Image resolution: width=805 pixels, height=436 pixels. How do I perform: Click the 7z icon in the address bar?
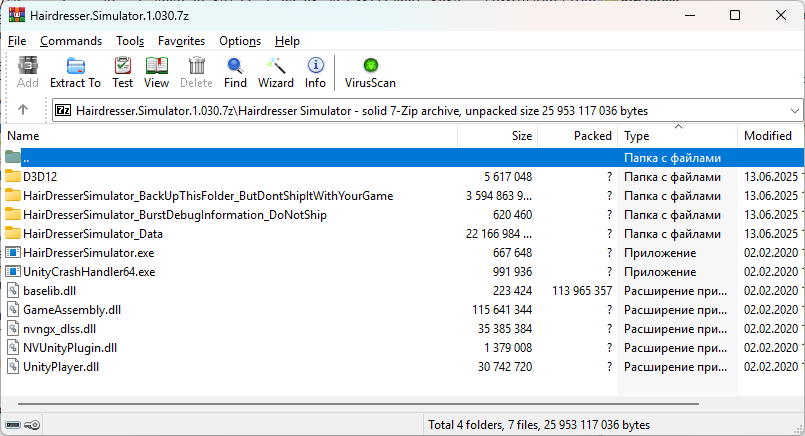tap(63, 110)
